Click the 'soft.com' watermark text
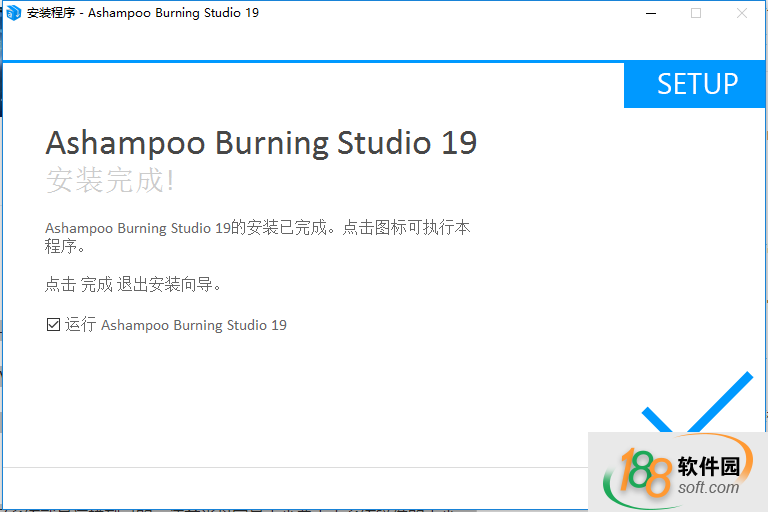 click(x=708, y=487)
